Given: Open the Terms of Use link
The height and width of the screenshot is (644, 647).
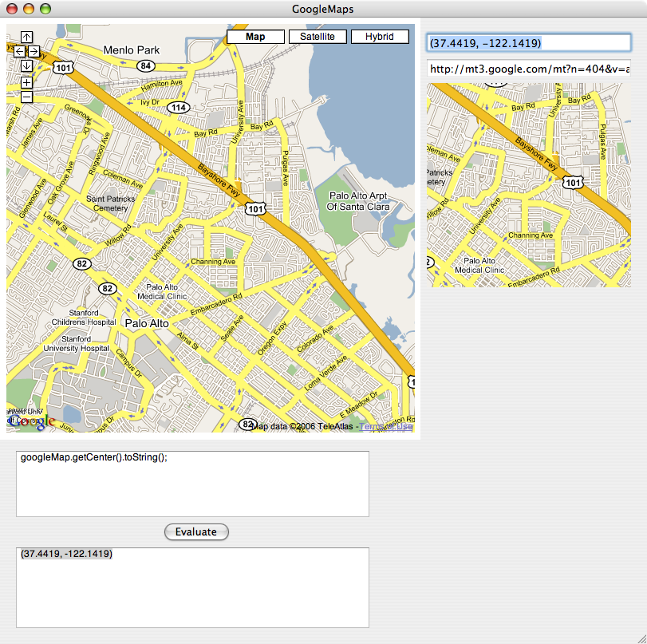Looking at the screenshot, I should [x=386, y=426].
